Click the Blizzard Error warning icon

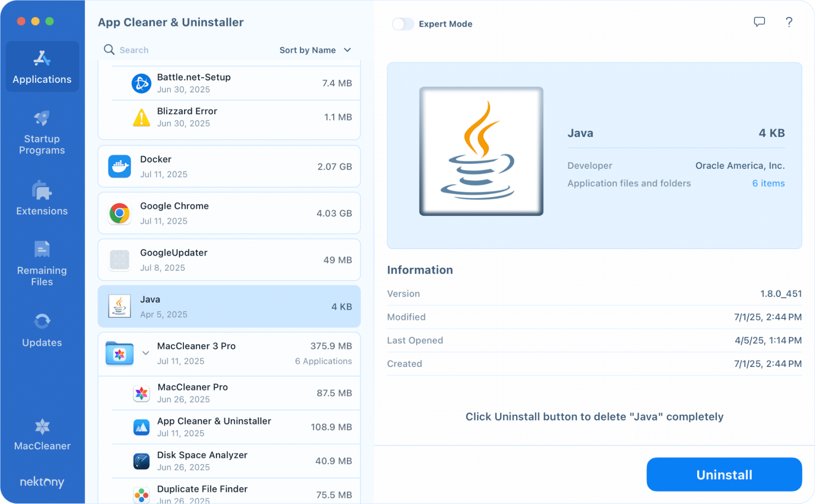(141, 117)
